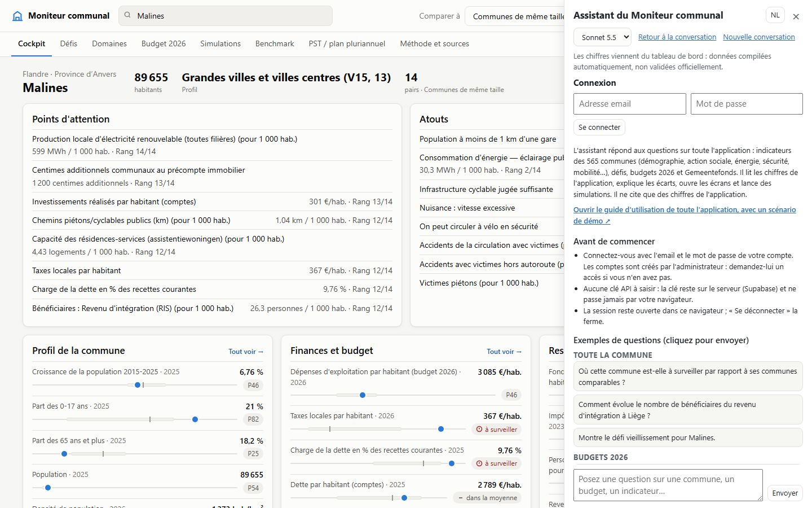Click the Retour à la conversation link
Screen dimensions: 812x508
677,37
